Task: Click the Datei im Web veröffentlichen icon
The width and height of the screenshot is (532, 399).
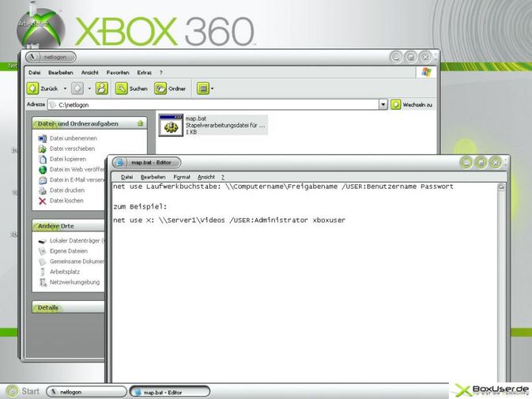Action: (43, 170)
